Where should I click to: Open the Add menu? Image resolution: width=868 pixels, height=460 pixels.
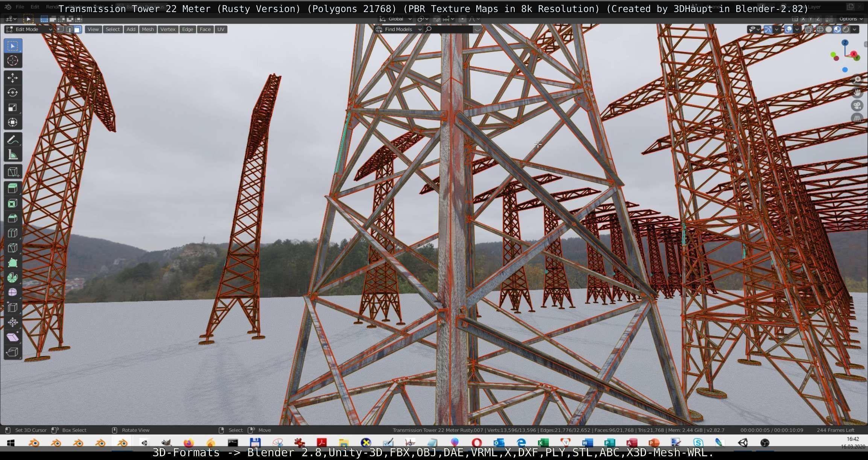pyautogui.click(x=131, y=29)
